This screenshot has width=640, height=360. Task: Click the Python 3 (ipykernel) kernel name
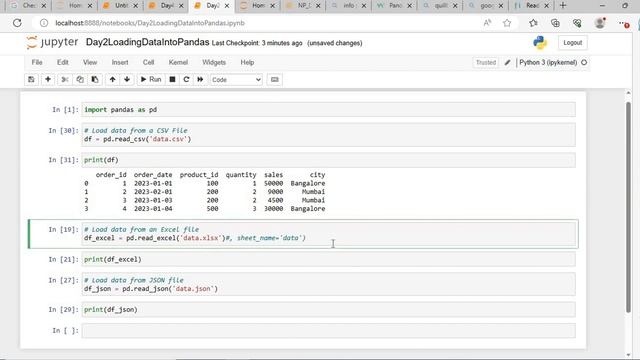point(548,62)
